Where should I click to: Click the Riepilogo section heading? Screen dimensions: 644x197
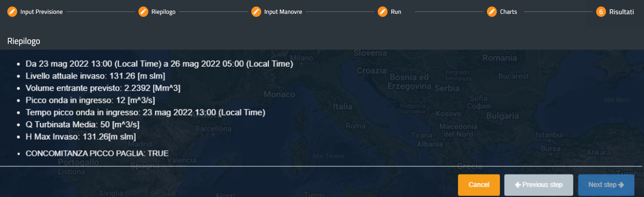tap(24, 41)
